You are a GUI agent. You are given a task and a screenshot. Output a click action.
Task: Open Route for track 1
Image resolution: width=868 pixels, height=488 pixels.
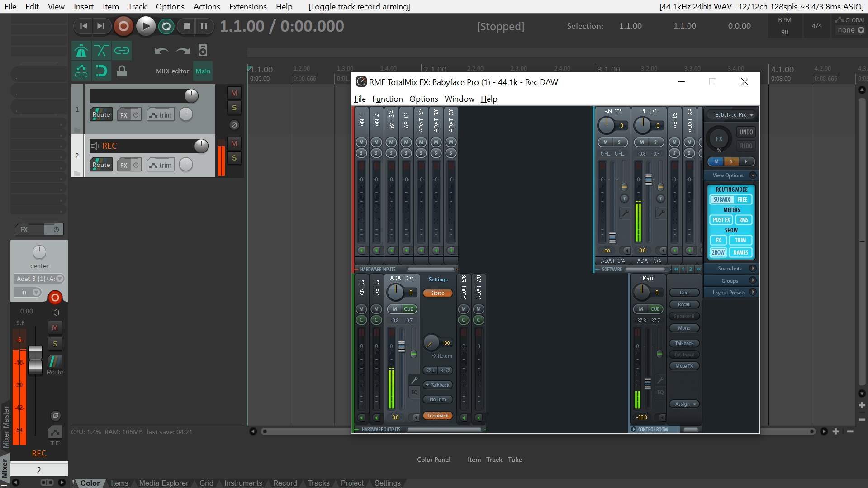(x=101, y=114)
